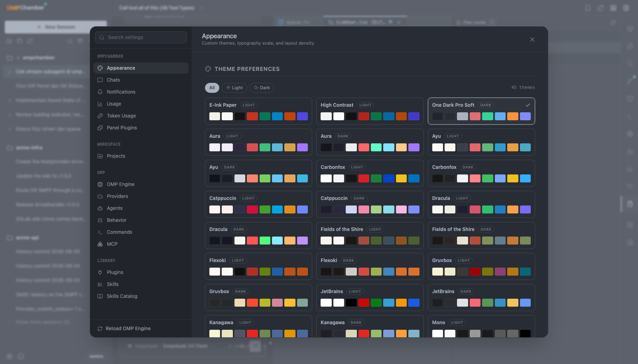Screen dimensions: 638x364
Task: Choose the JetBrains light theme
Action: click(x=370, y=297)
